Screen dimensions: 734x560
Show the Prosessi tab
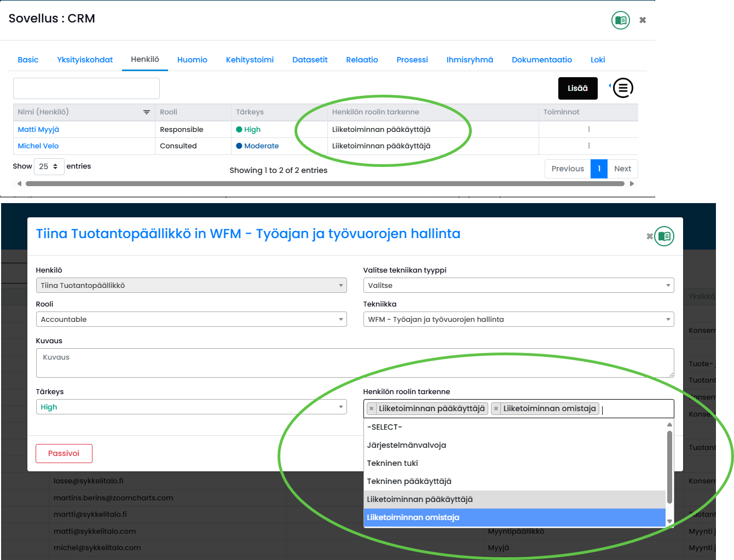[x=412, y=60]
